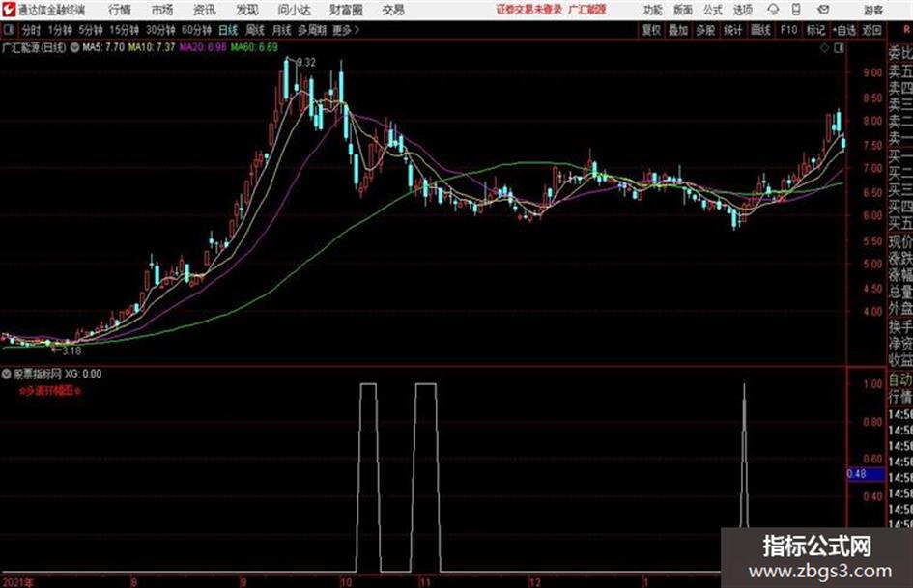Open the 版面 menu
913x588 pixels.
point(682,10)
